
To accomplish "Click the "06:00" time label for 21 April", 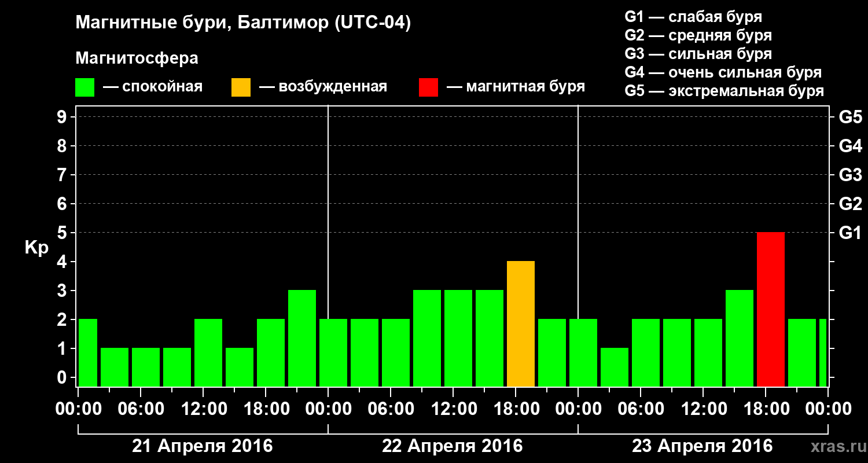I will [141, 409].
